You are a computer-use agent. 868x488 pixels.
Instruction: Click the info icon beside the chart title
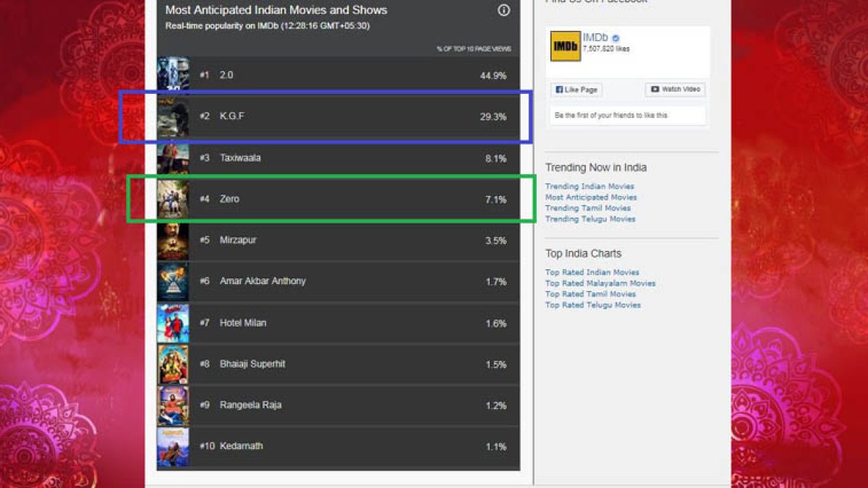tap(504, 10)
